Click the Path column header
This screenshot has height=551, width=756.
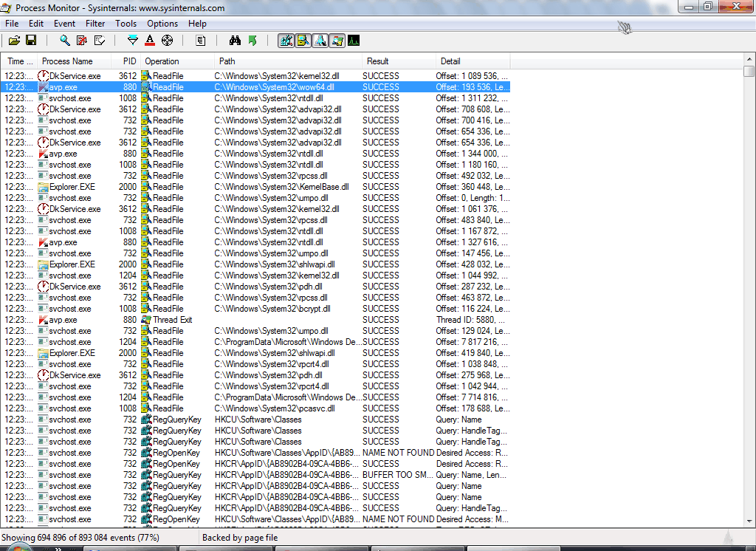288,61
